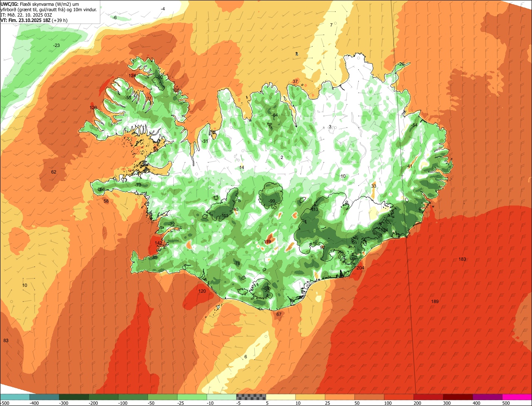This screenshot has height=406, width=532.
Task: Click the orange legend swatch between 25 and 50
Action: pyautogui.click(x=340, y=397)
